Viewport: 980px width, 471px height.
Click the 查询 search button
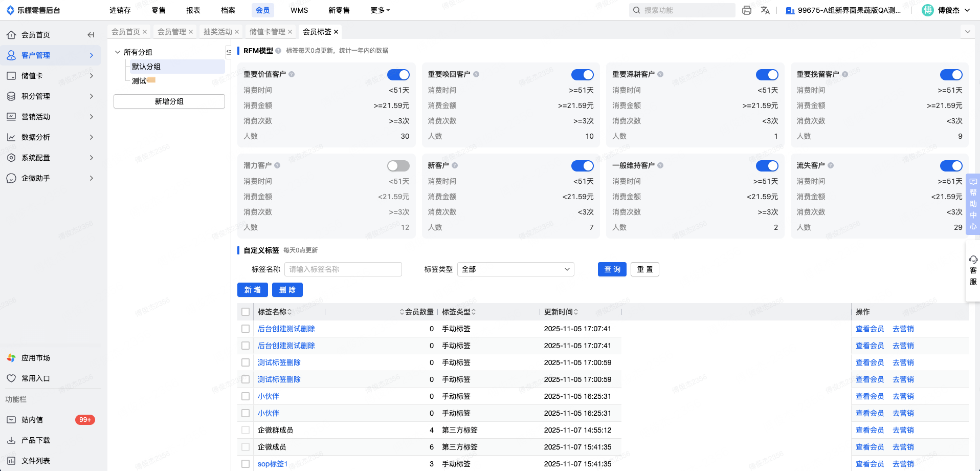click(612, 269)
